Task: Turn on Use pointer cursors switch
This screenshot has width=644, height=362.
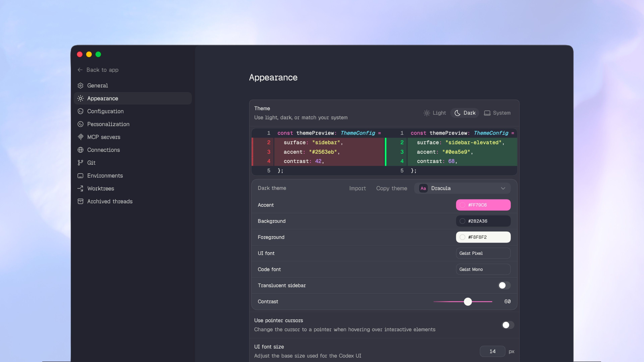Action: tap(508, 325)
